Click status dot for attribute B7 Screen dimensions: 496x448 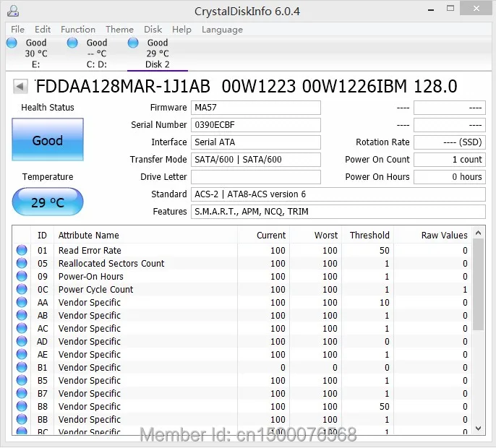tap(22, 393)
